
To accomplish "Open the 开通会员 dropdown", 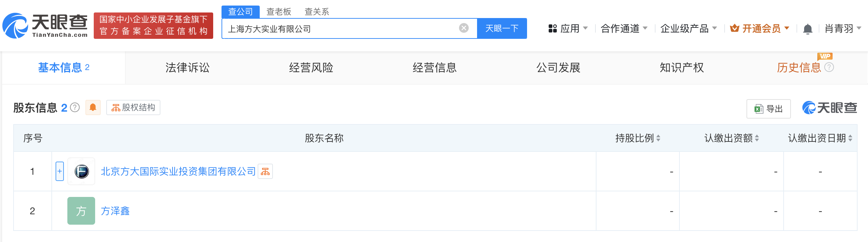I will click(x=759, y=28).
